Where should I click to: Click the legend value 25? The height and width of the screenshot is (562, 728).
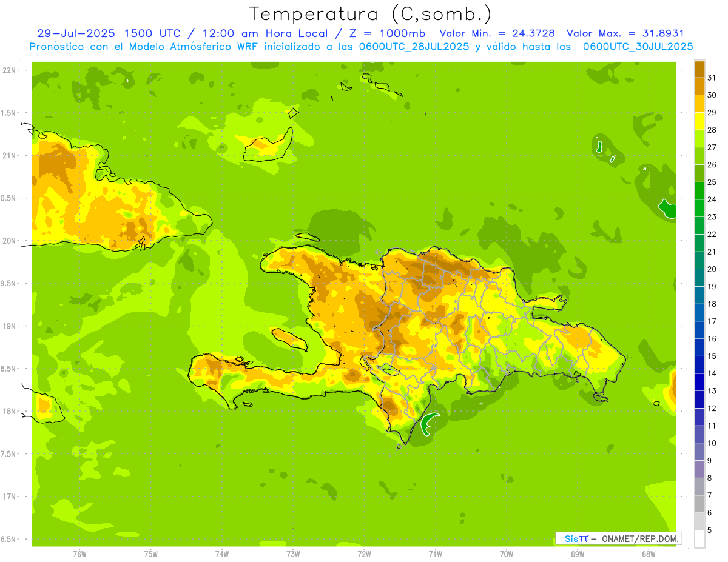point(712,182)
